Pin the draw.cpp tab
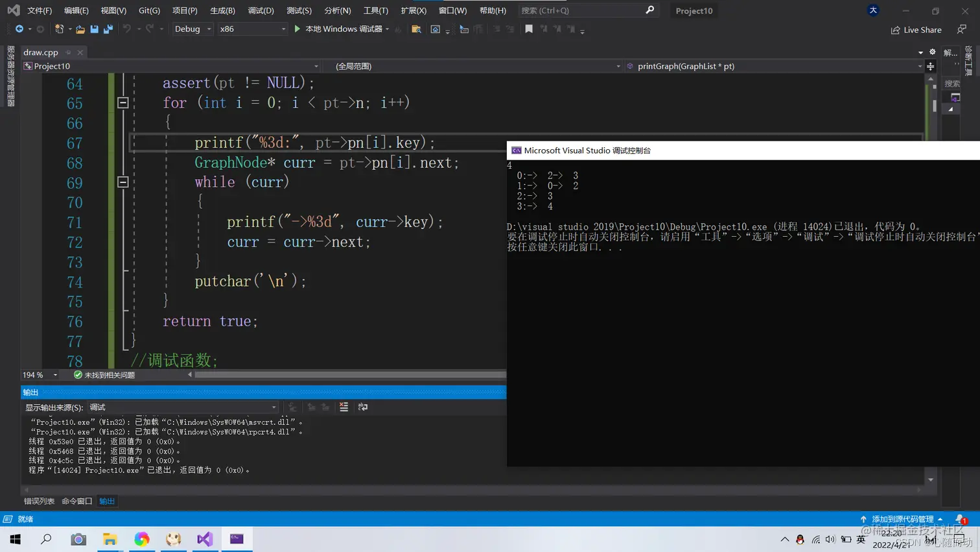980x552 pixels. [68, 53]
